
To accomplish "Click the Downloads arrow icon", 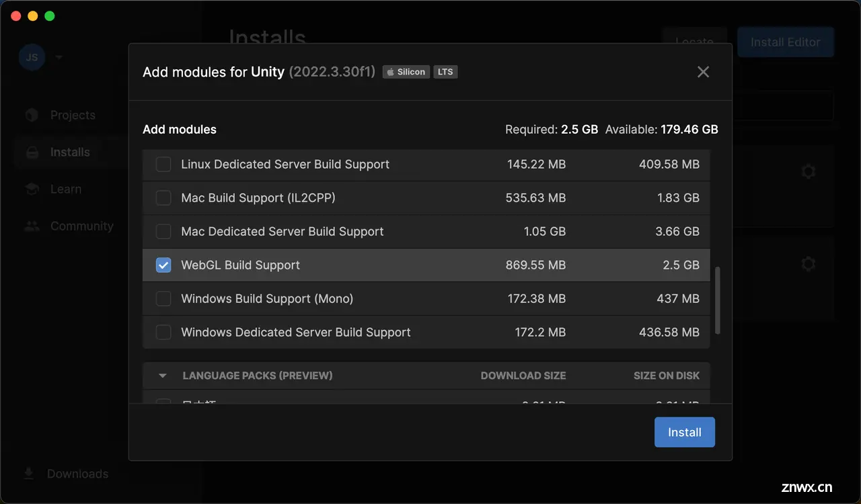I will 29,473.
